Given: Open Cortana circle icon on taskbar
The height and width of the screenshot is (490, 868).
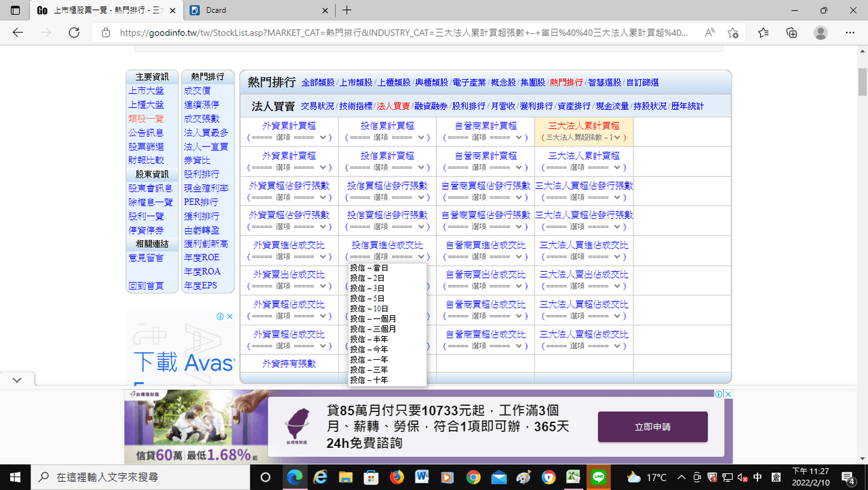Looking at the screenshot, I should click(x=266, y=477).
